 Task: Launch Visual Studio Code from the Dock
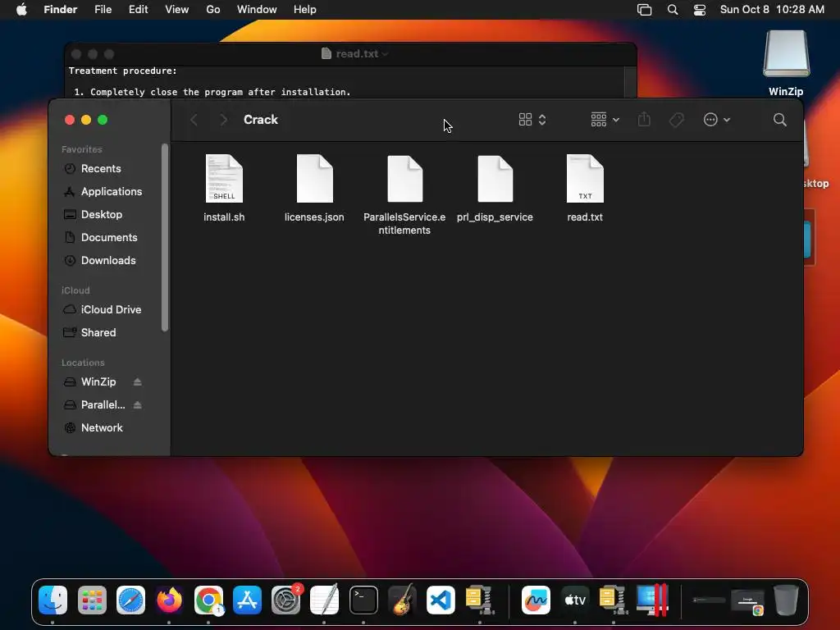point(441,600)
